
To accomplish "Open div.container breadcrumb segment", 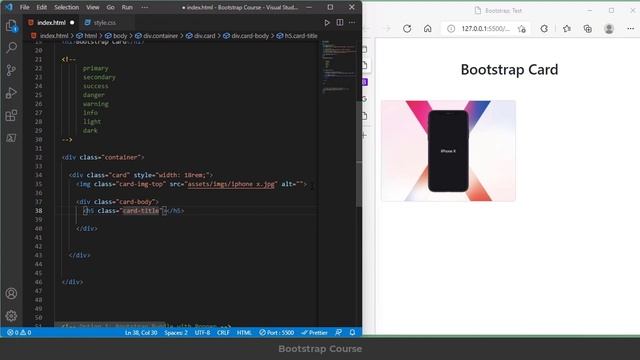I will coord(160,36).
